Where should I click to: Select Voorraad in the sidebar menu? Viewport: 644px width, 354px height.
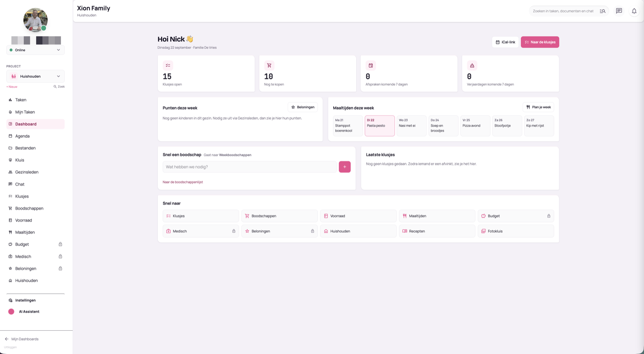35,220
